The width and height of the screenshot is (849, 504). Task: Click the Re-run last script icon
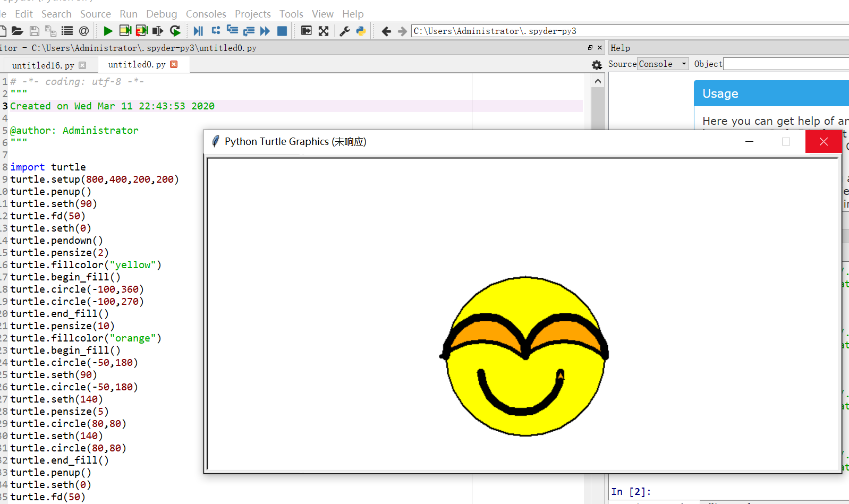tap(175, 31)
